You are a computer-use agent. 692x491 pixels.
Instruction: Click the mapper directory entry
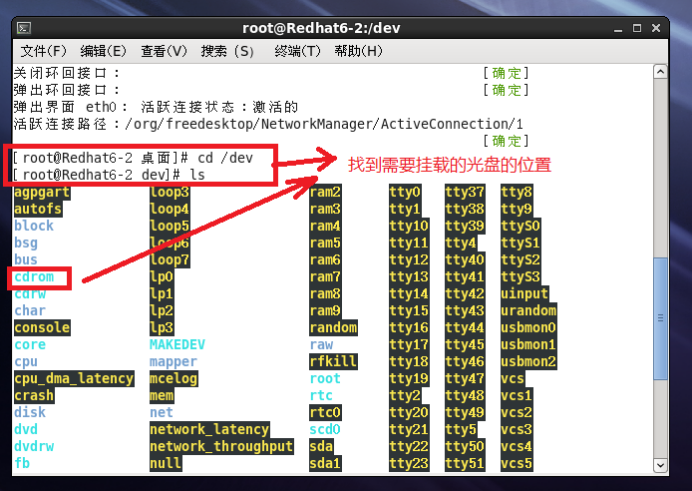point(173,362)
